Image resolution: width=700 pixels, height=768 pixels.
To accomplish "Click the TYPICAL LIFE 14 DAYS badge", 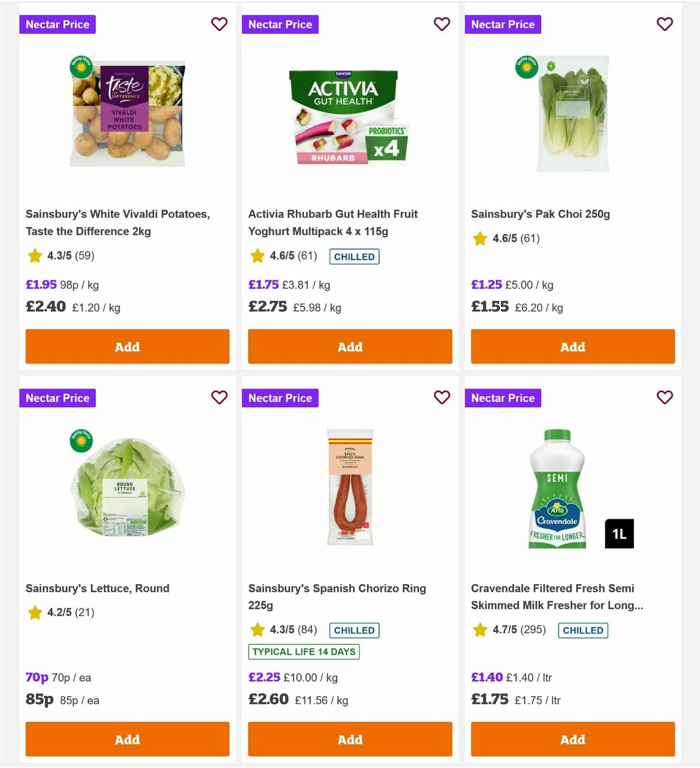I will pyautogui.click(x=304, y=652).
